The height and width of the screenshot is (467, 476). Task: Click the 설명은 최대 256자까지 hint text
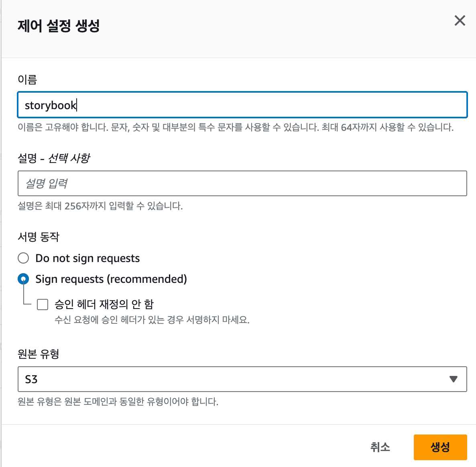(100, 206)
